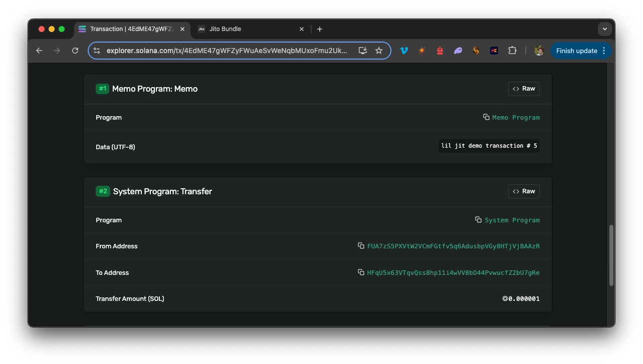Image resolution: width=643 pixels, height=364 pixels.
Task: Show Raw view for Transfer instruction
Action: tap(524, 191)
